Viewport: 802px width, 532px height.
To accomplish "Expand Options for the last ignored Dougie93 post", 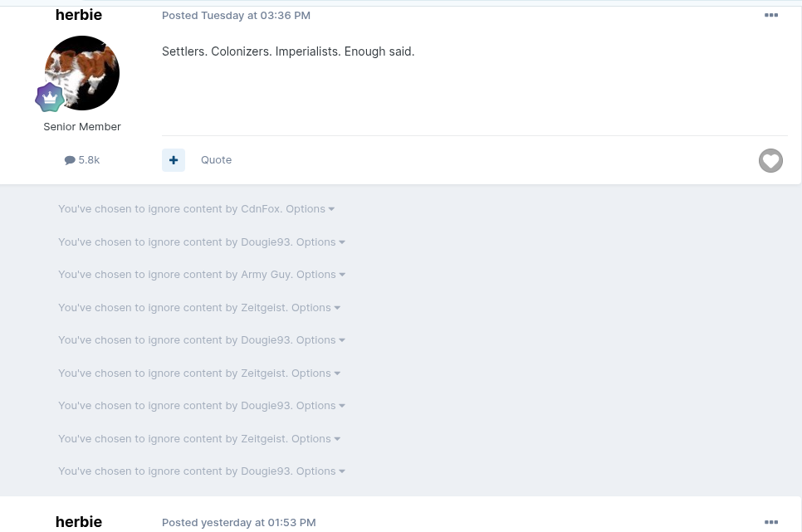I will tap(320, 471).
